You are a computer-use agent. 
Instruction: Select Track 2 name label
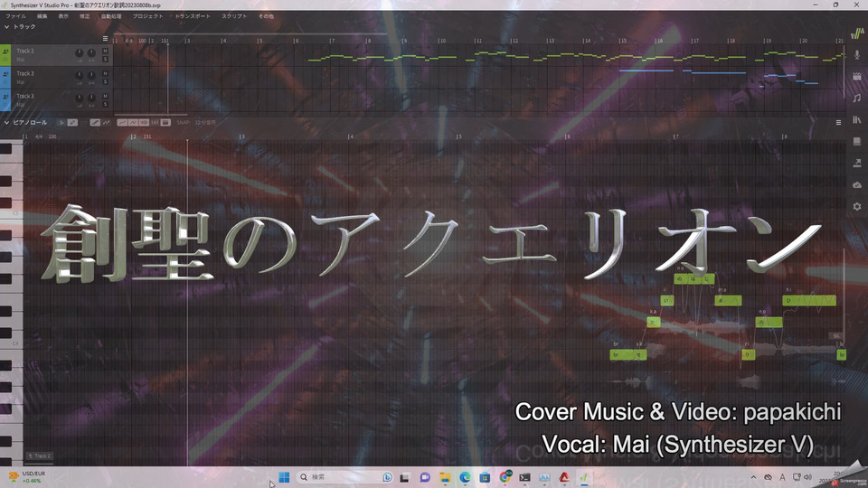click(x=25, y=51)
